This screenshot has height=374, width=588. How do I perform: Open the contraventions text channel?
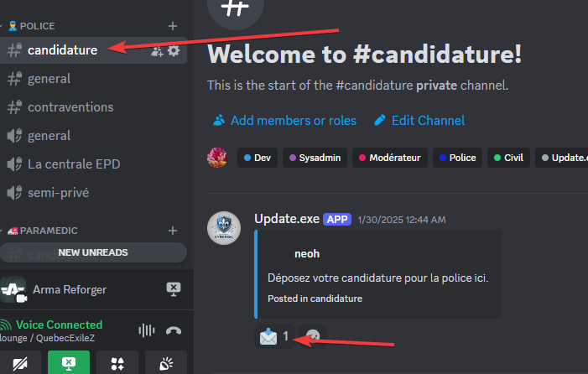[x=70, y=107]
